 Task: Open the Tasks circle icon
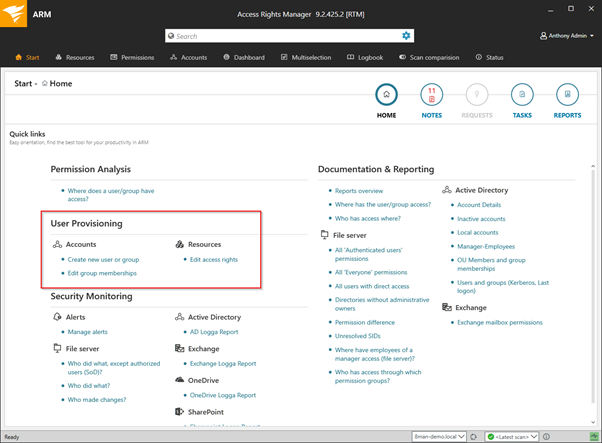522,94
